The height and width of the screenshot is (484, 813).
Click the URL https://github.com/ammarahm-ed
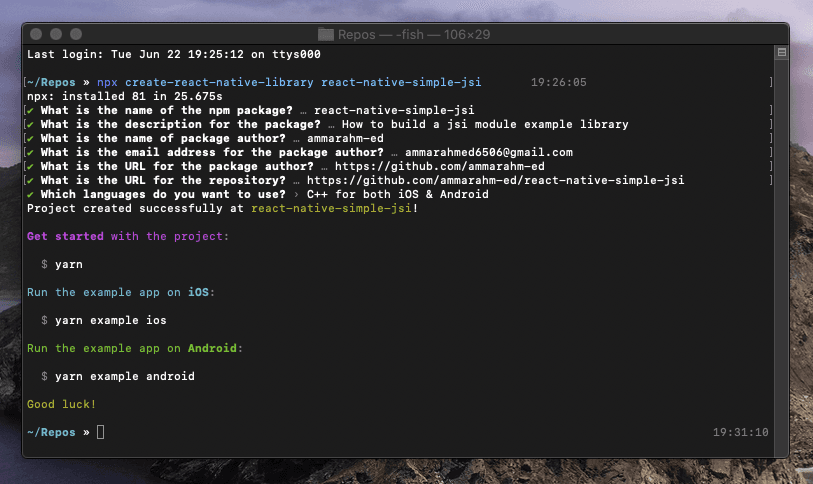click(440, 167)
